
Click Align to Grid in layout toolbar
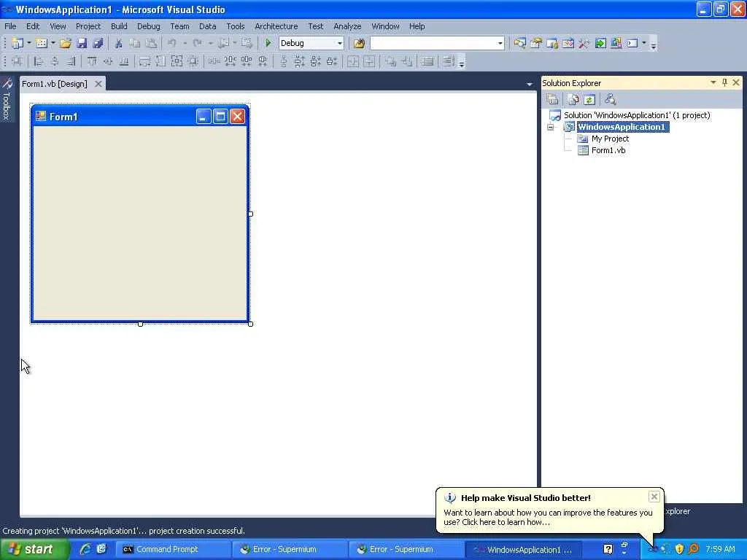[18, 61]
